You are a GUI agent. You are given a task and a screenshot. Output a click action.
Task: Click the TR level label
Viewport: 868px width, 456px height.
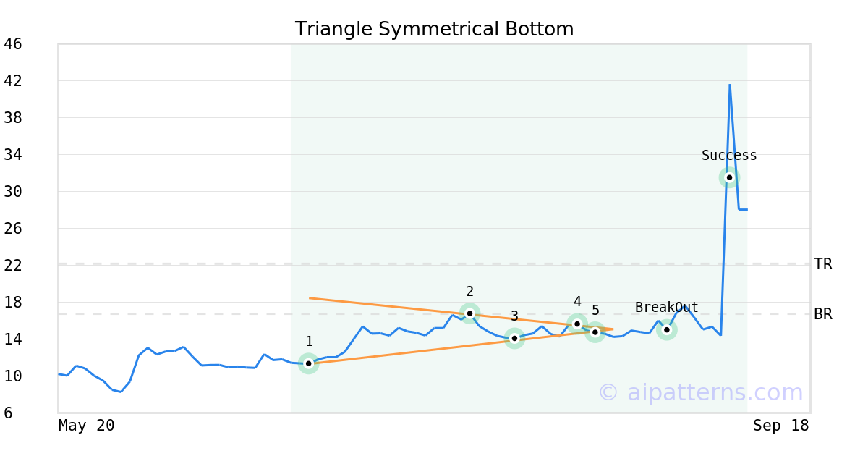823,264
